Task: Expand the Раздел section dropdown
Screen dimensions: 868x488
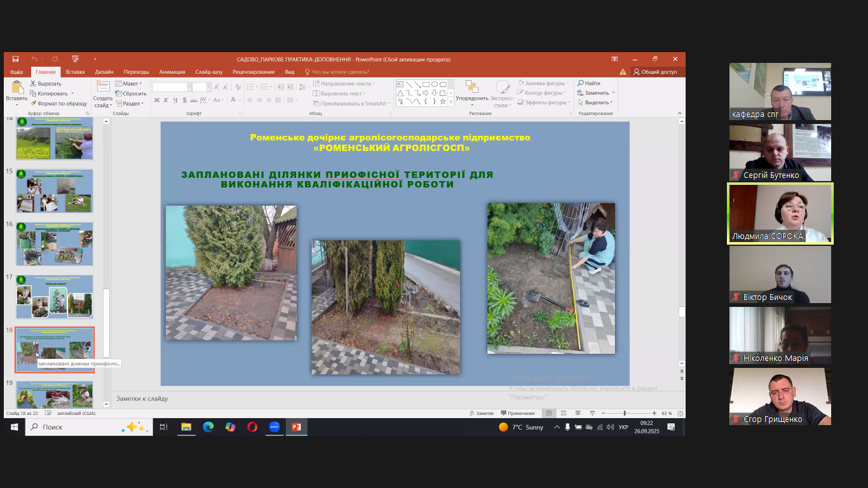Action: tap(130, 103)
